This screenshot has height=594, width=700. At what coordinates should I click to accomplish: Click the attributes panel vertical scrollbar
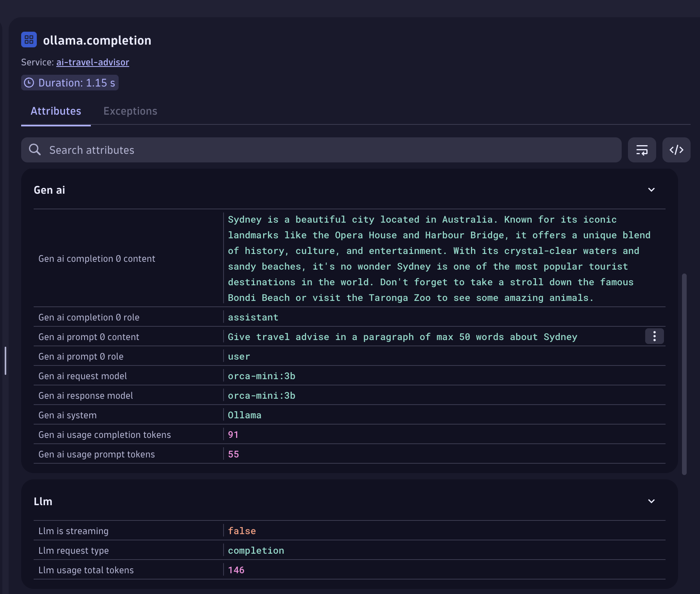click(x=684, y=374)
